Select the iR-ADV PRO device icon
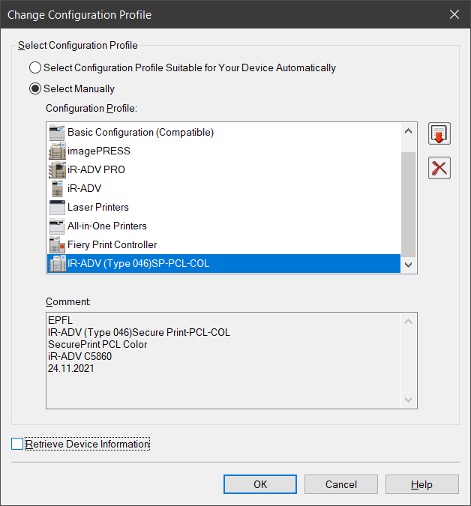This screenshot has height=506, width=471. pyautogui.click(x=57, y=170)
